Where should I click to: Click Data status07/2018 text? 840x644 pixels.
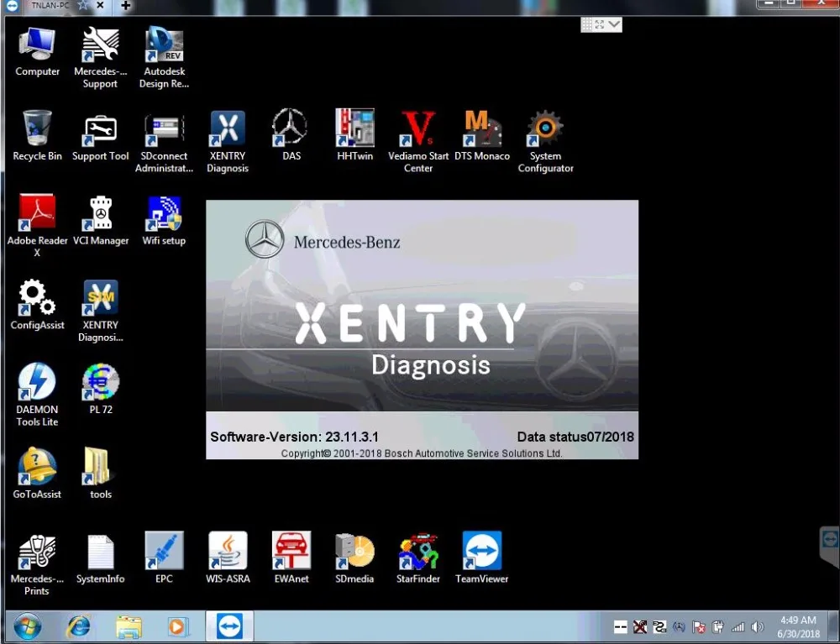click(575, 437)
